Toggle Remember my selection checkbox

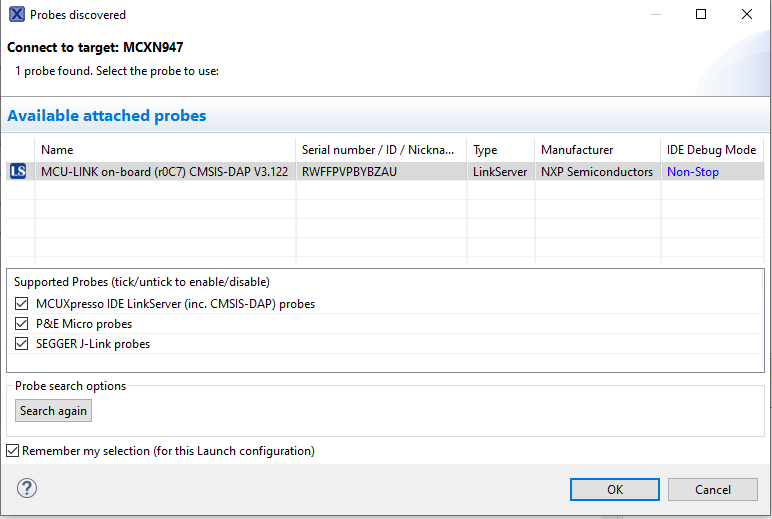[x=13, y=451]
